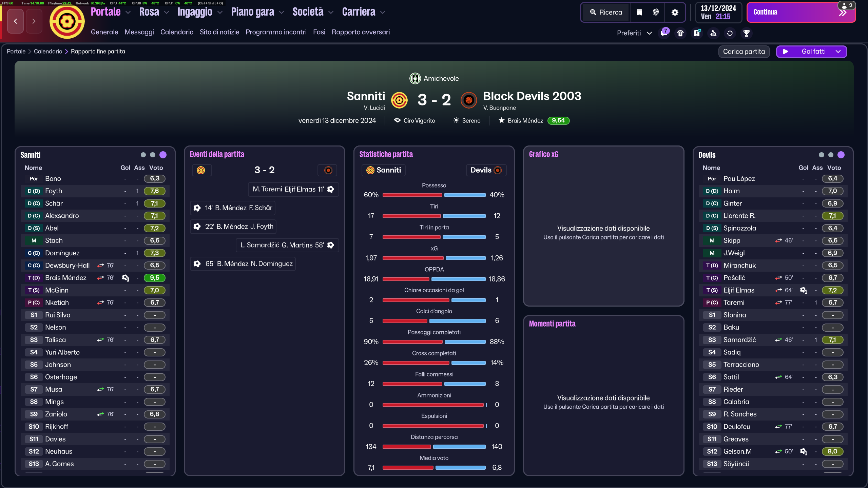The image size is (868, 488).
Task: Select the middle grey dot in Sanniti panel
Action: coord(153,155)
